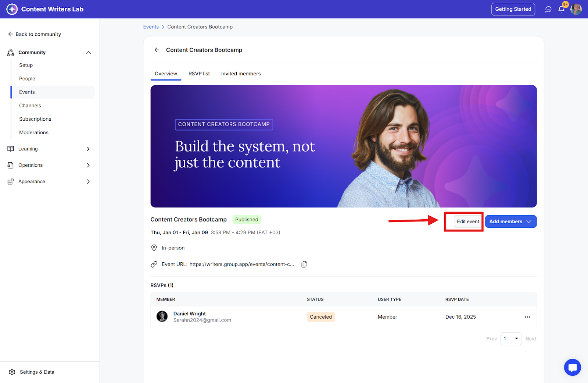Click the name Daniel Wright

190,314
